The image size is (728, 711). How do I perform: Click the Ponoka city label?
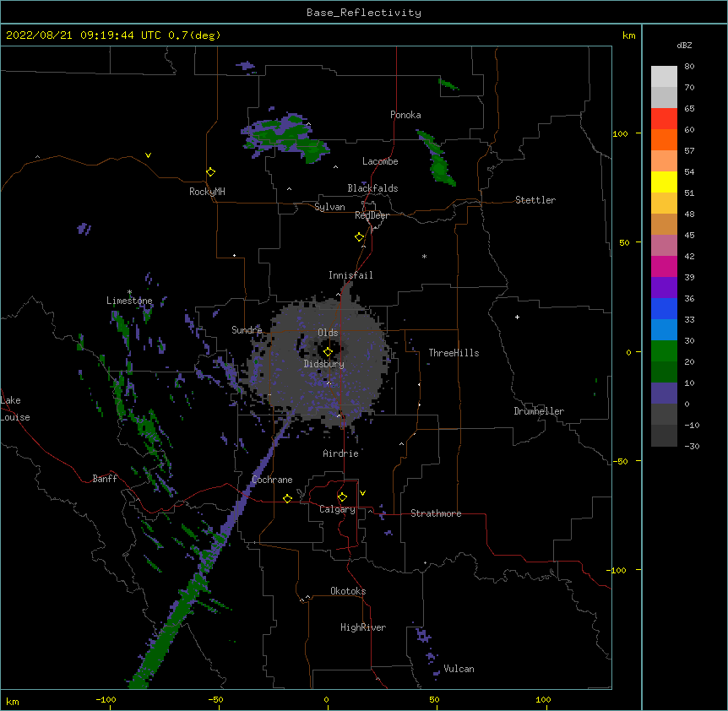tap(405, 115)
